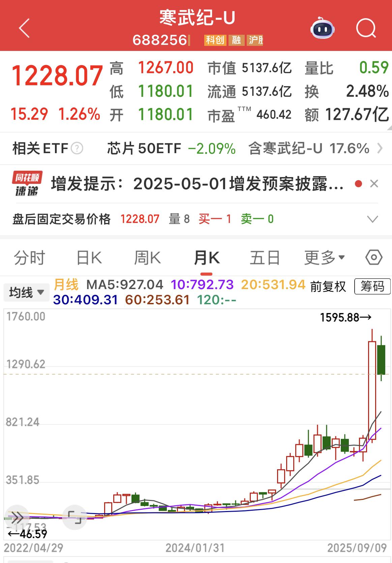Open the related ETF details chevron

(380, 148)
